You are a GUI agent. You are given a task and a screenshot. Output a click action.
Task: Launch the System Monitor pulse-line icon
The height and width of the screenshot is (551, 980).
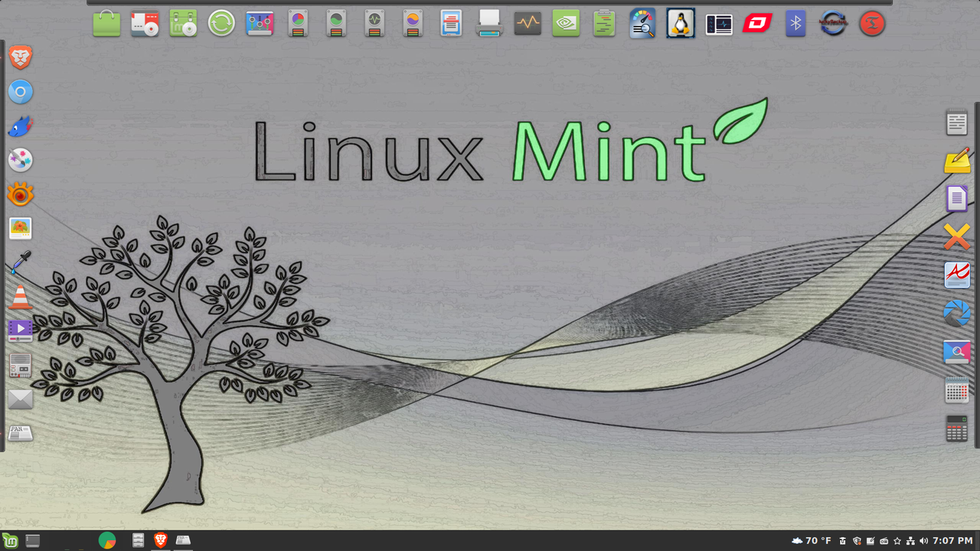coord(528,24)
